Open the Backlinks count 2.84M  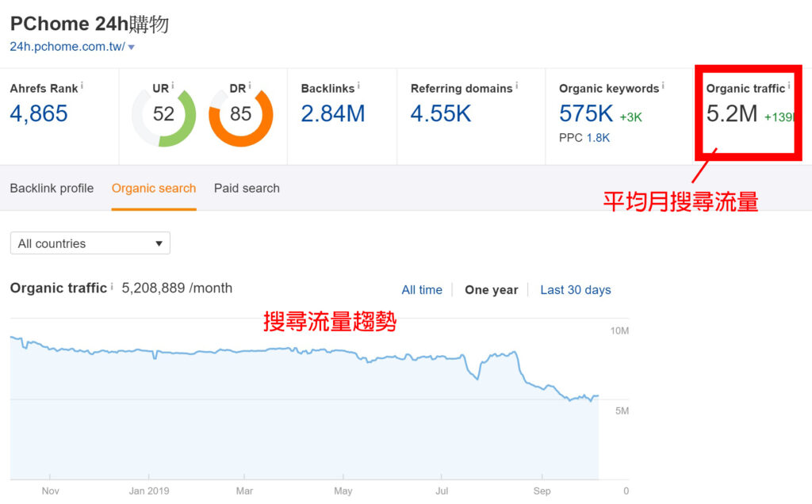[333, 114]
